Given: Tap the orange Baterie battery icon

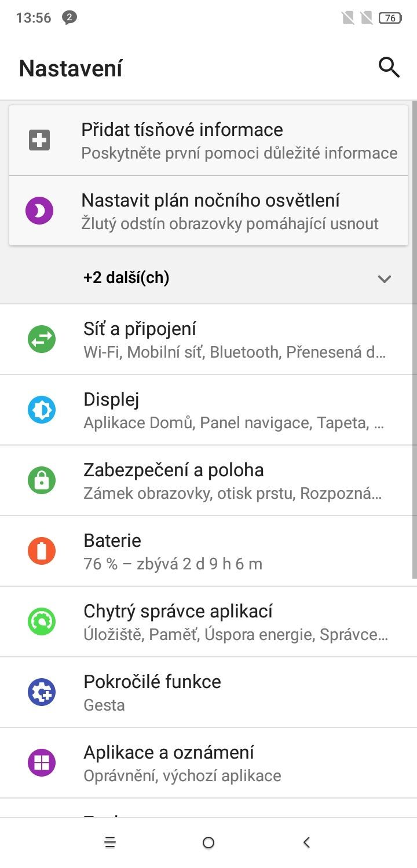Looking at the screenshot, I should [x=41, y=550].
